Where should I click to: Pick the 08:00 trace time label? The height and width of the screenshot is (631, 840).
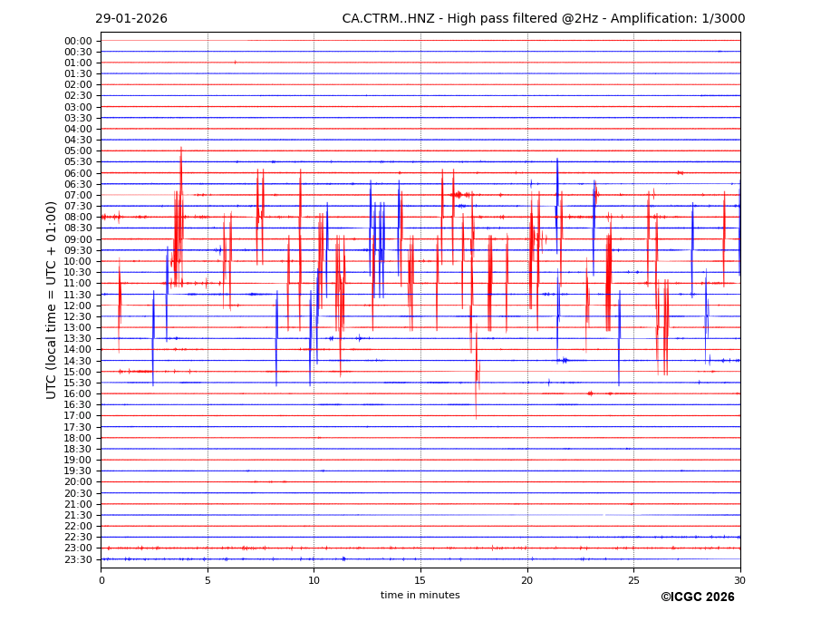[x=78, y=218]
